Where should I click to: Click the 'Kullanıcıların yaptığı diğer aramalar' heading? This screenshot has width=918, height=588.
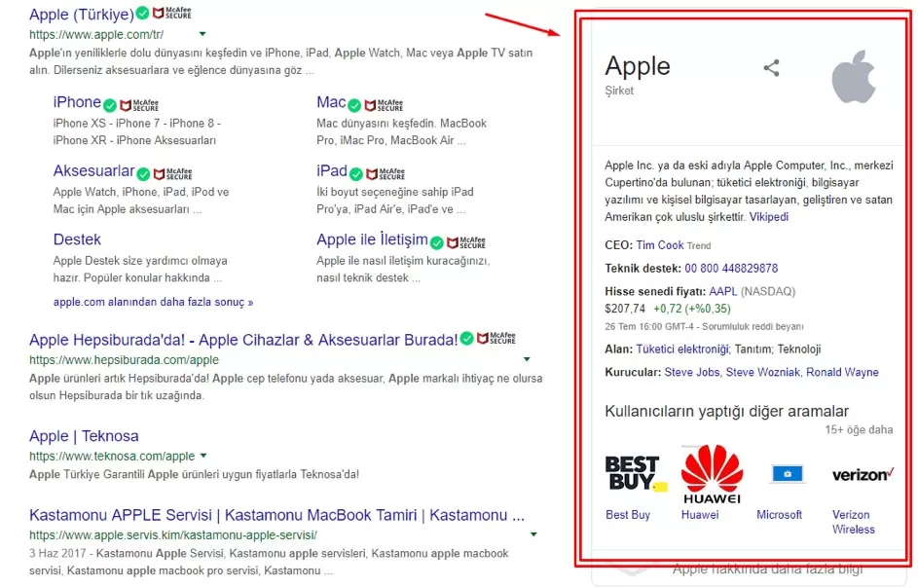coord(726,411)
